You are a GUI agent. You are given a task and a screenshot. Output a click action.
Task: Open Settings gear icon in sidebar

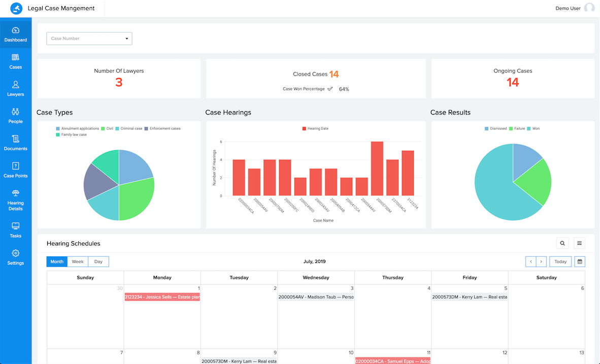[x=16, y=253]
